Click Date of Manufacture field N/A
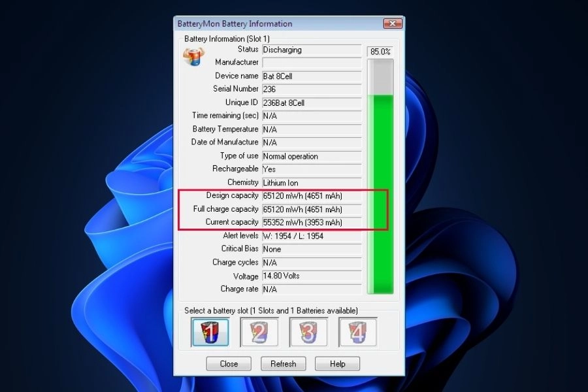Screen dimensions: 588x392 coord(312,142)
